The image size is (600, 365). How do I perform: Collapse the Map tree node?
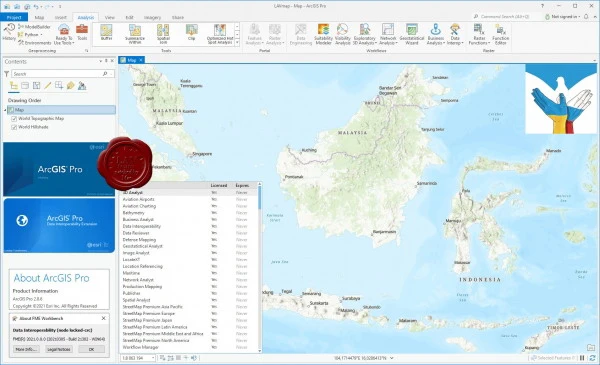(5, 110)
